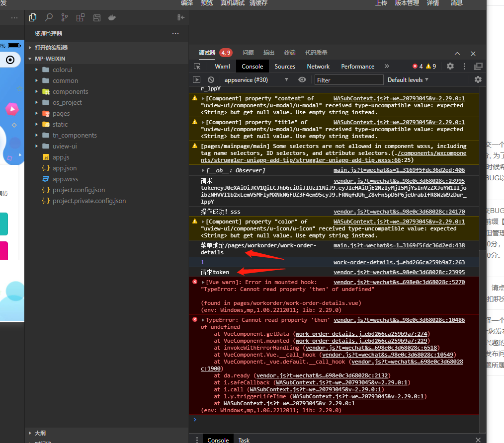The width and height of the screenshot is (504, 443).
Task: Expand the TypeError stack trace entry
Action: (203, 320)
